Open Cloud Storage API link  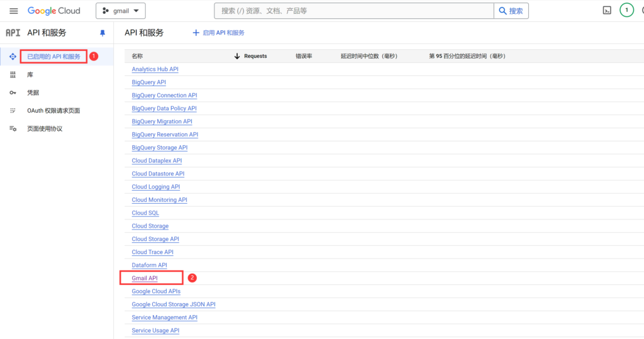tap(155, 240)
